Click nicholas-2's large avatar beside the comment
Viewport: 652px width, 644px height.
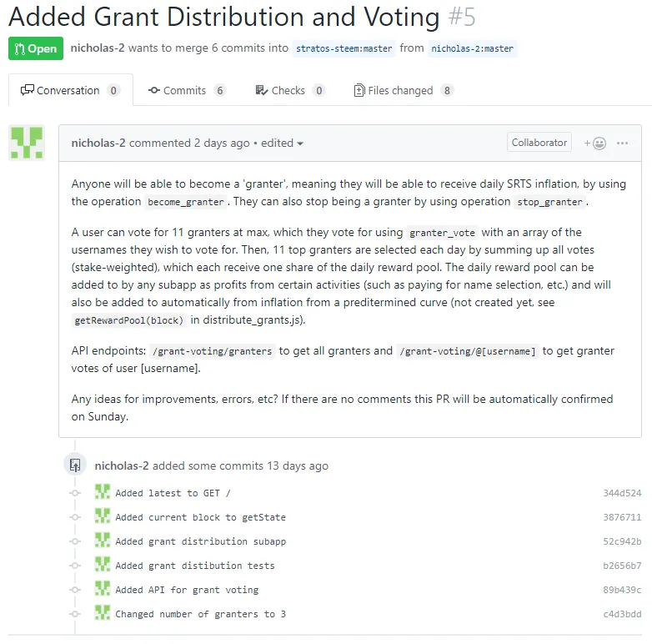coord(27,143)
